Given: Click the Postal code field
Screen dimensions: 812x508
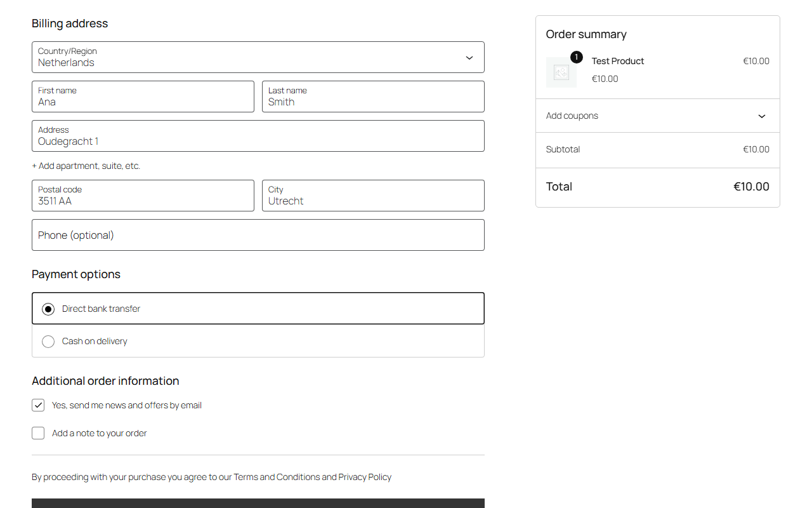Looking at the screenshot, I should 143,196.
